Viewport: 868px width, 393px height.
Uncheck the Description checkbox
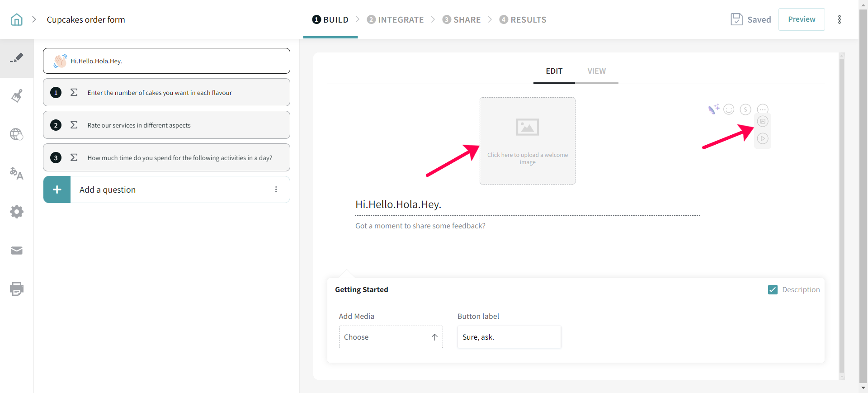[773, 289]
